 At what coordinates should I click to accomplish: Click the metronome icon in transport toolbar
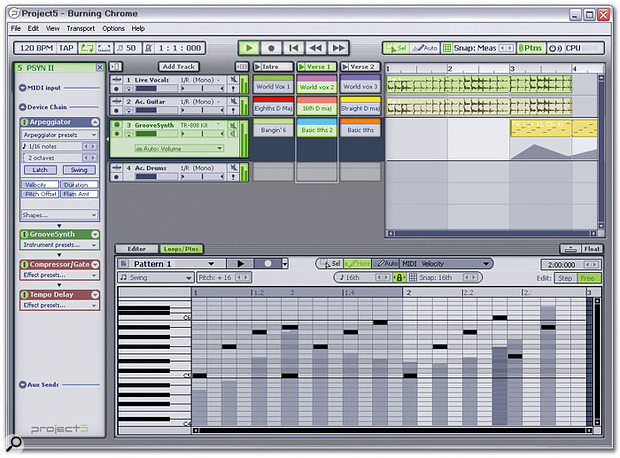pos(148,48)
